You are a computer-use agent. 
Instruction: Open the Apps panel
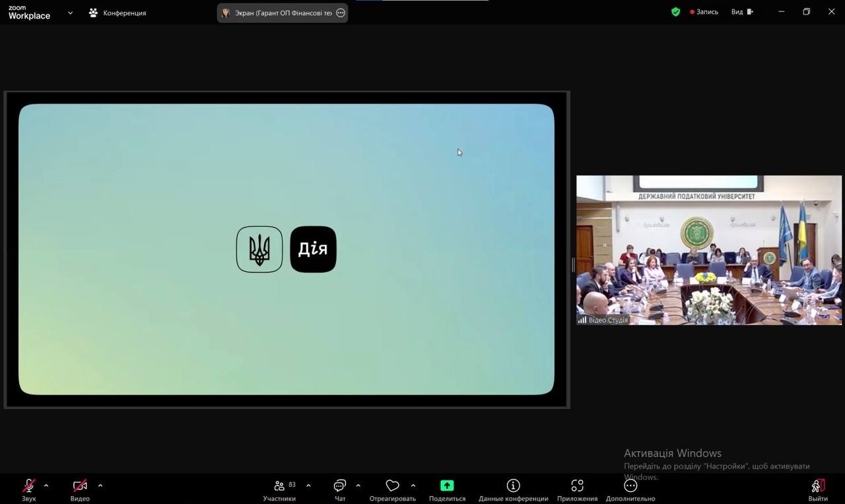pyautogui.click(x=577, y=489)
